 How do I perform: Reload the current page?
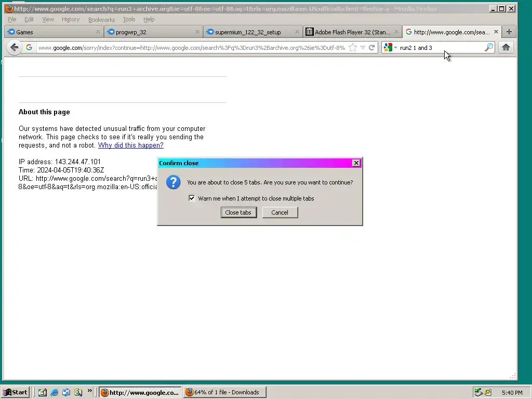[x=372, y=47]
